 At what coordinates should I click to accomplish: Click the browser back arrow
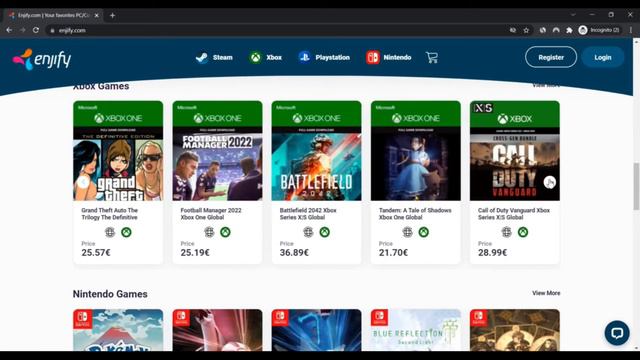(x=9, y=30)
